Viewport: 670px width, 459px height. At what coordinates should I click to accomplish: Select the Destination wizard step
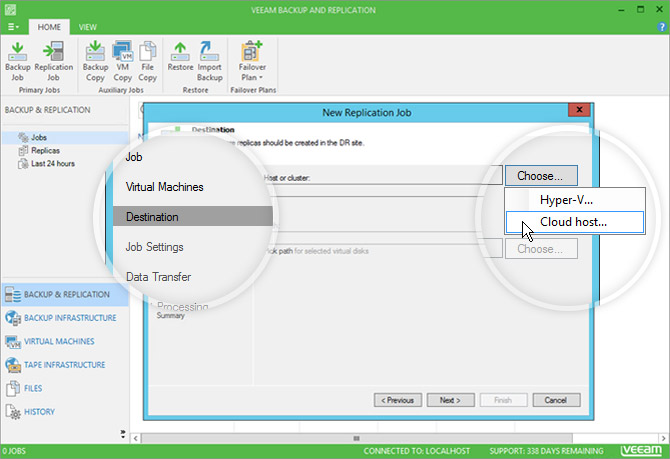click(x=193, y=217)
